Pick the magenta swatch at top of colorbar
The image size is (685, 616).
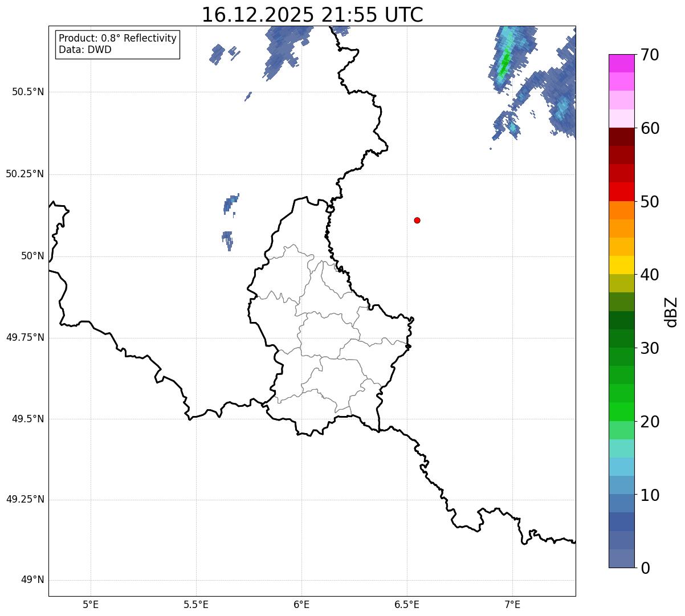coord(621,63)
